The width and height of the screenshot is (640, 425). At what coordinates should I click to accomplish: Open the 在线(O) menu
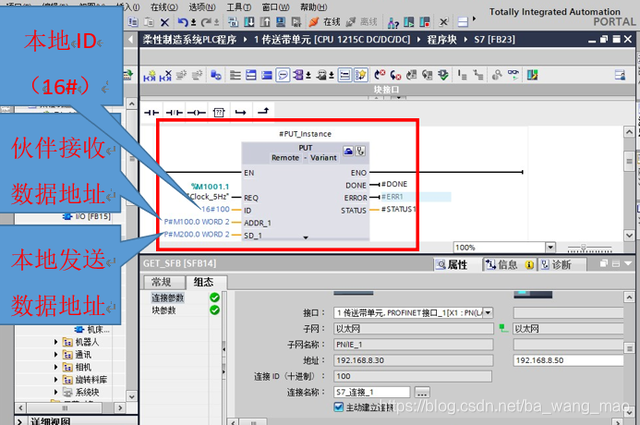tap(164, 7)
